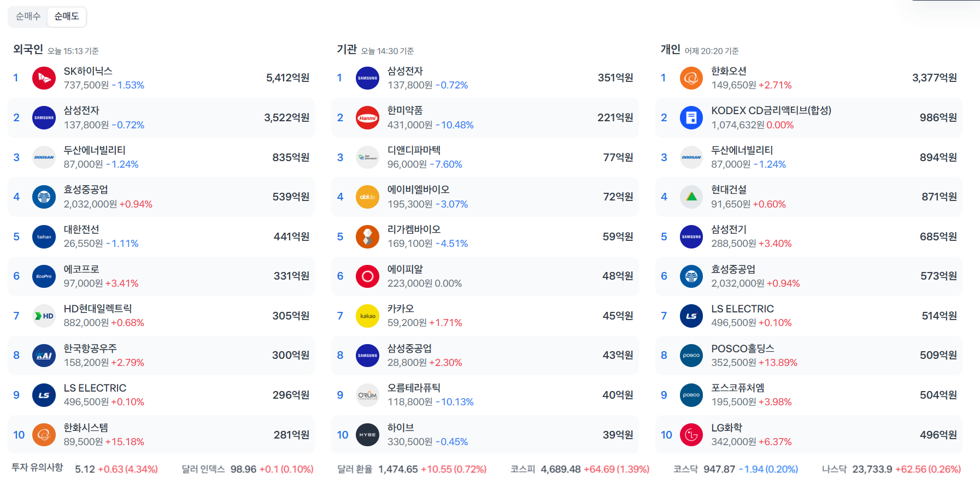Select POSCO홀딩스 row in 개인 list

coord(808,356)
